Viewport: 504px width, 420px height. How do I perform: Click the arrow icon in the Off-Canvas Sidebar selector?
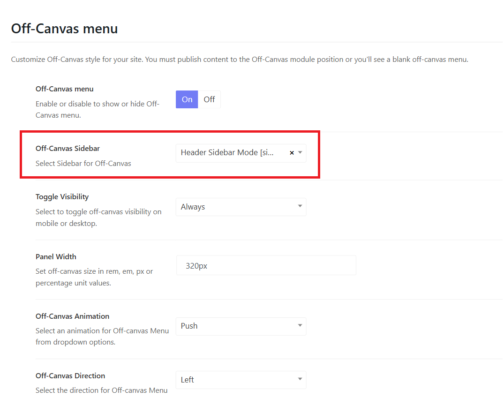300,153
